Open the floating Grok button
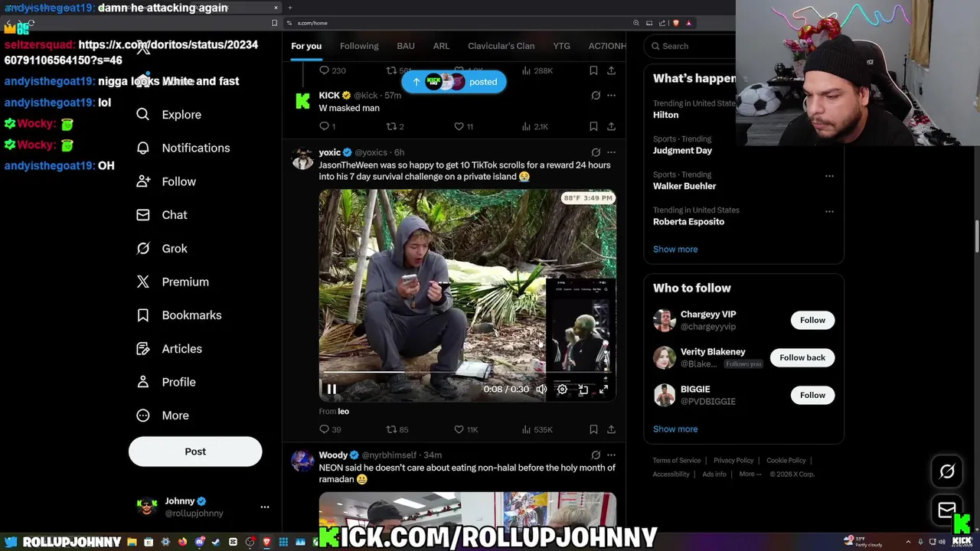This screenshot has height=551, width=980. click(x=947, y=471)
